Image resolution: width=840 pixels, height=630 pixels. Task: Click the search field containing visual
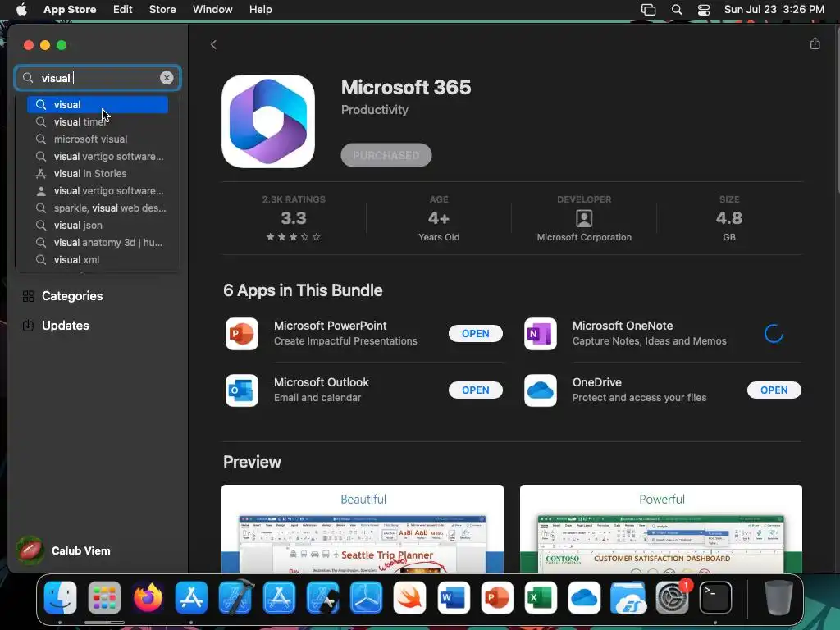[98, 78]
